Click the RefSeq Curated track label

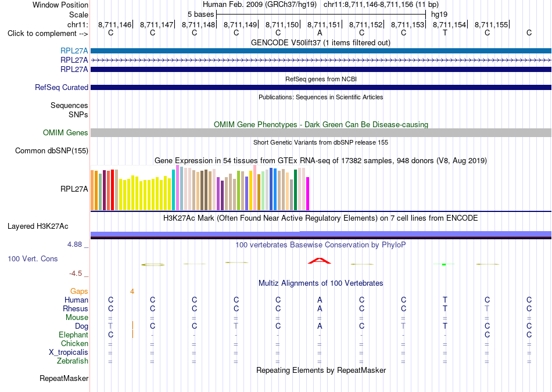click(61, 87)
